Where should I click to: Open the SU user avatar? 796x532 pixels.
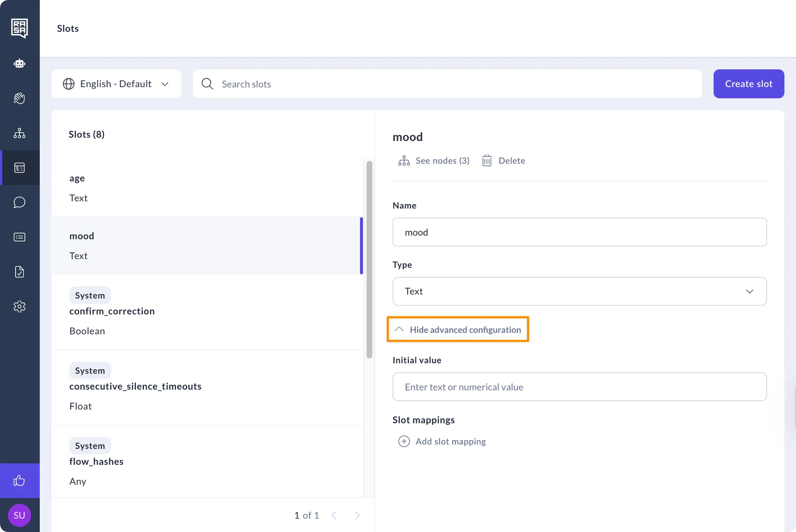point(19,515)
